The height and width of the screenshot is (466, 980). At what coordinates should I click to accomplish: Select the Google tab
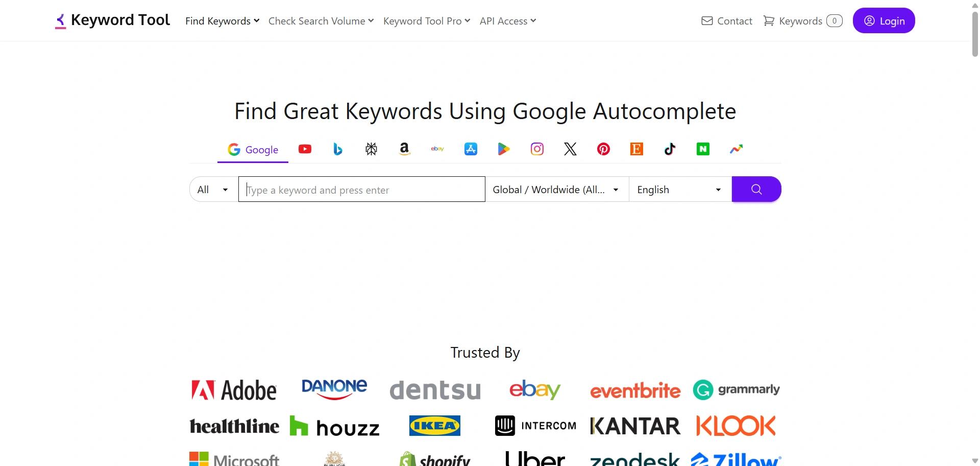[x=253, y=150]
